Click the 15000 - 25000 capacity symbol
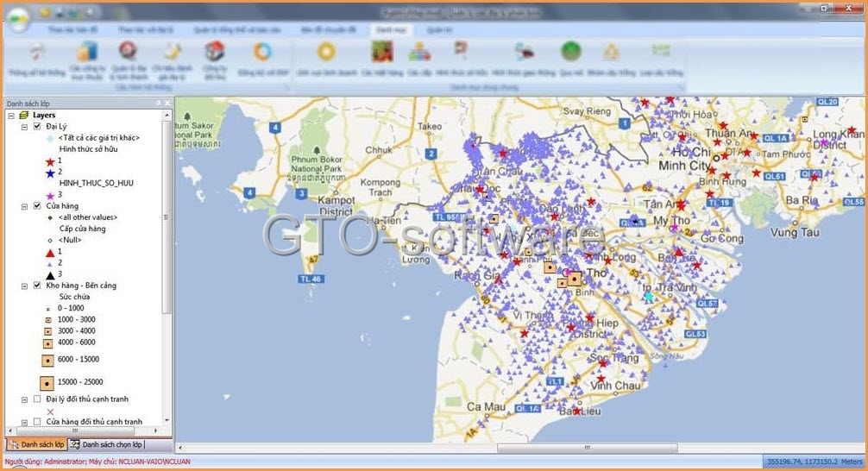 pos(47,382)
